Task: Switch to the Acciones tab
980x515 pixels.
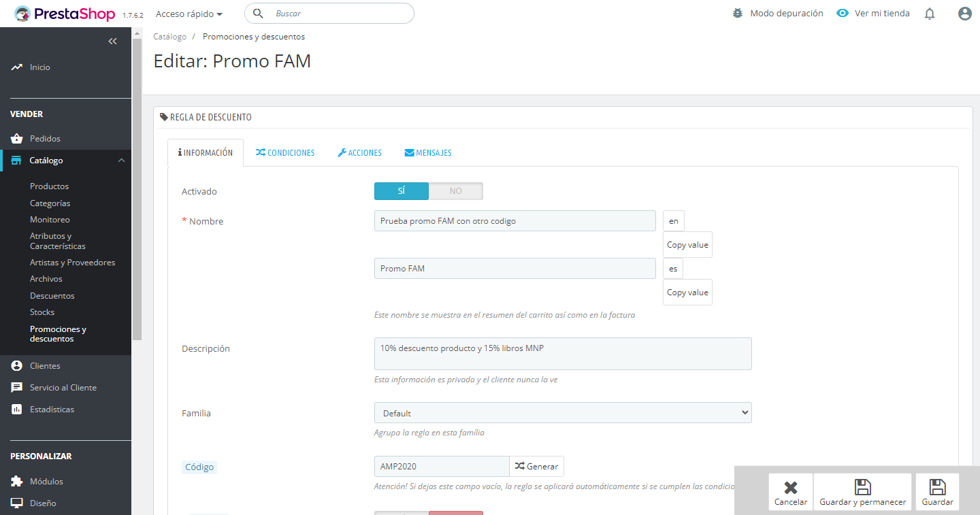Action: pyautogui.click(x=359, y=153)
